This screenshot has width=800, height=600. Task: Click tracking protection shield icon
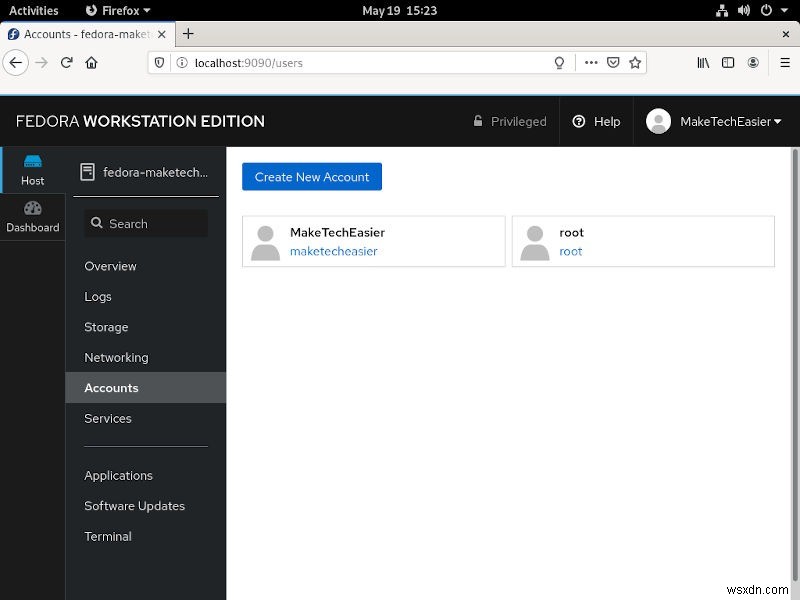[159, 63]
